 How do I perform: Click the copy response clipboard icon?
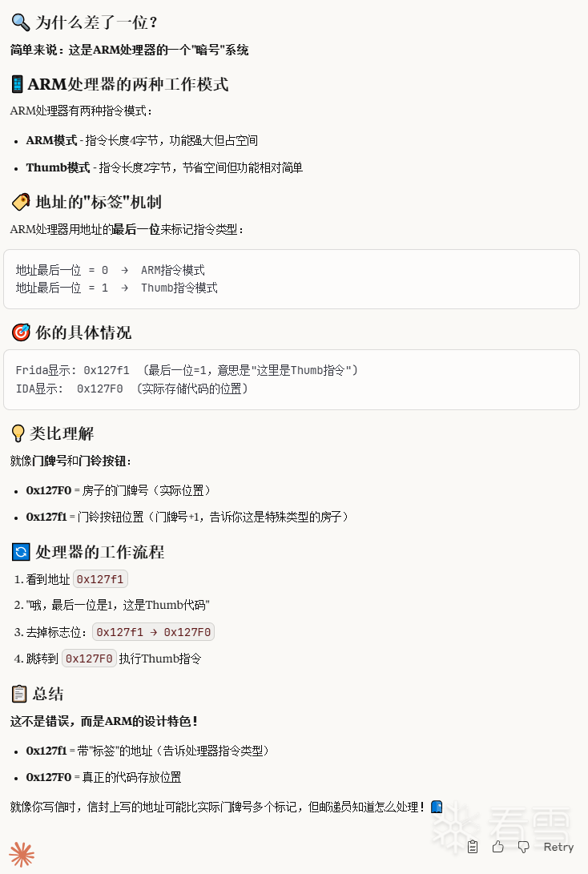(x=473, y=847)
